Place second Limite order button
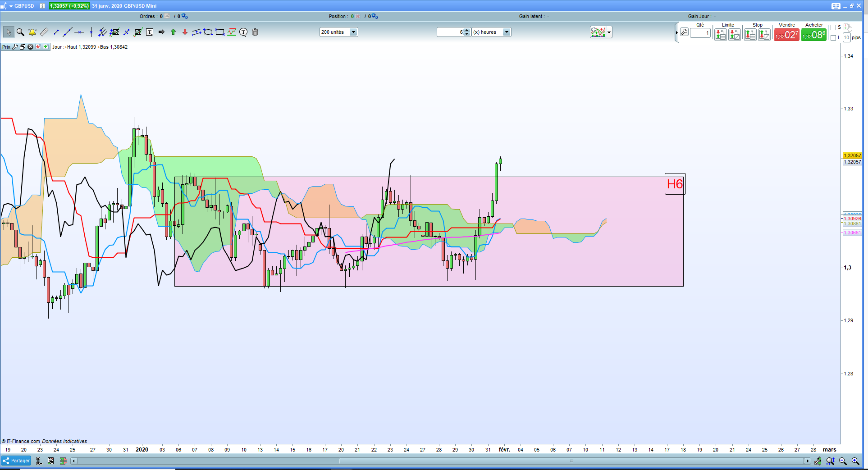This screenshot has width=868, height=470. pos(735,35)
